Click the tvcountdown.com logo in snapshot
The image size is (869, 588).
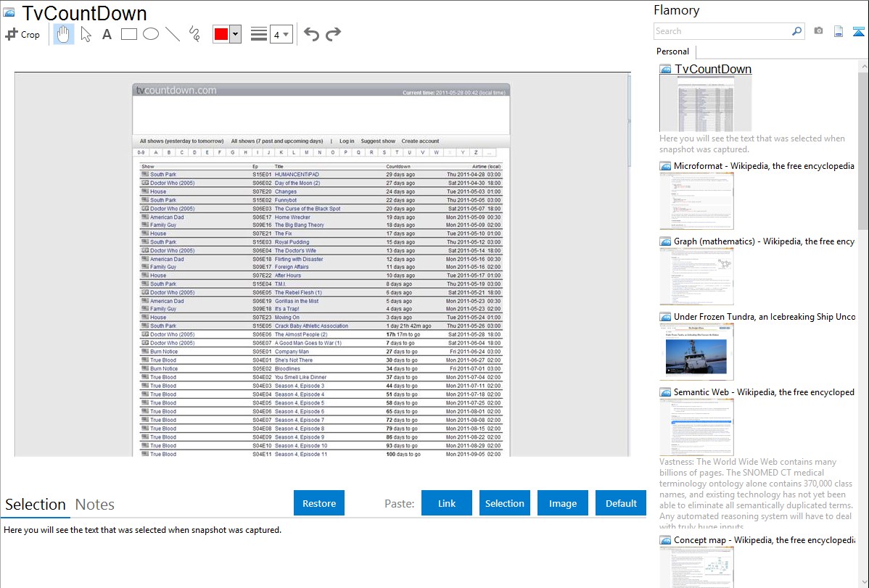click(x=176, y=91)
